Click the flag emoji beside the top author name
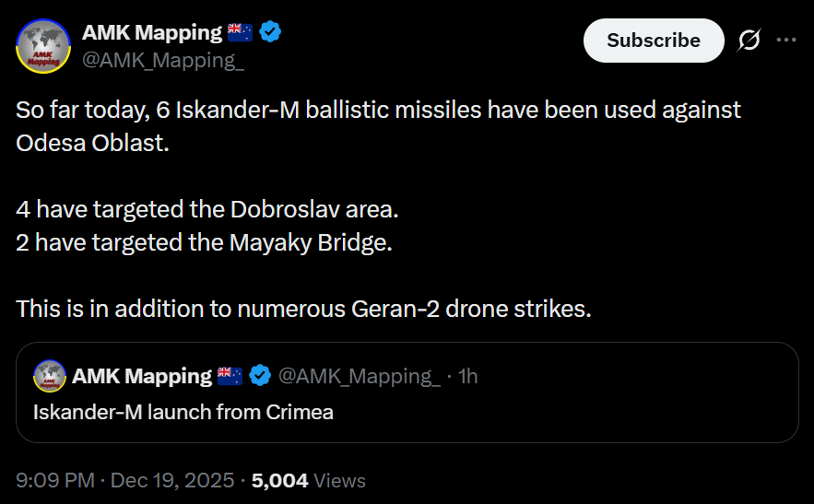This screenshot has height=504, width=814. point(240,33)
